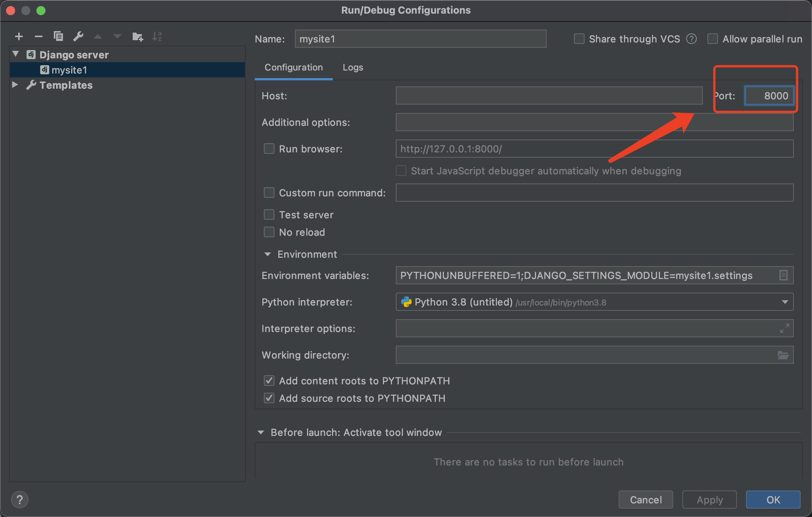The height and width of the screenshot is (517, 812).
Task: Remove the selected configuration with the minus icon
Action: tap(39, 36)
